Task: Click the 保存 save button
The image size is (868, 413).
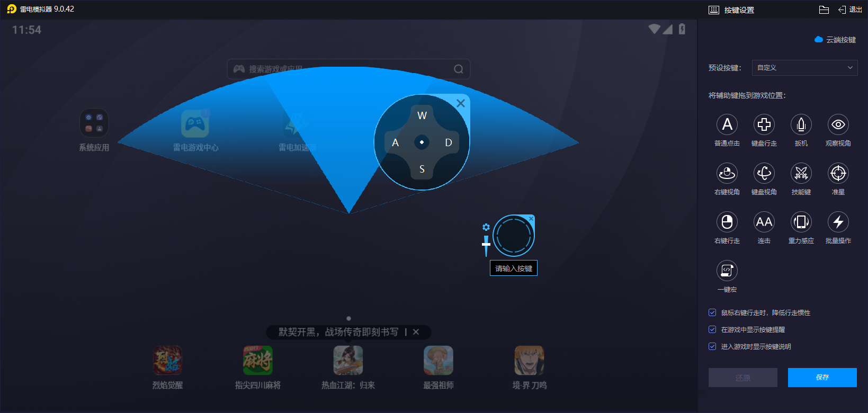Action: (x=822, y=378)
